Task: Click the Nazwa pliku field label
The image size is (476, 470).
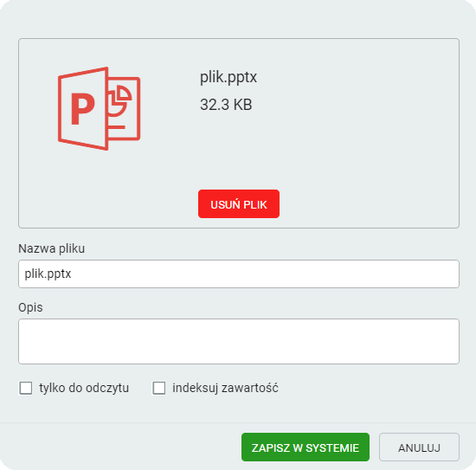Action: tap(52, 248)
